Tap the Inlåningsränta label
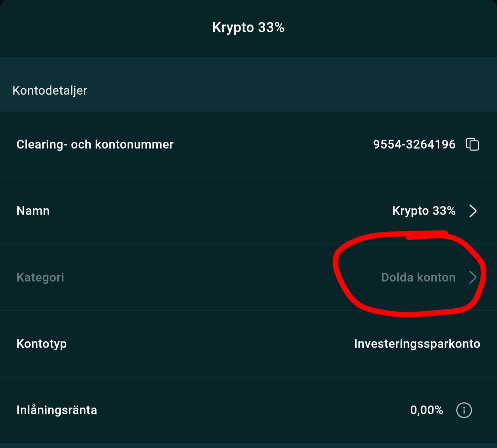 pos(57,410)
